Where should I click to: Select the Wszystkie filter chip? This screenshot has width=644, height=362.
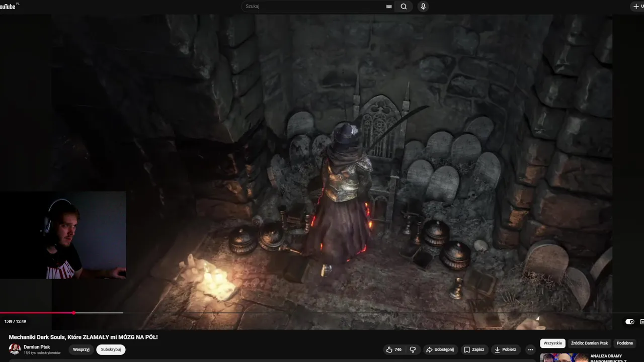[553, 343]
